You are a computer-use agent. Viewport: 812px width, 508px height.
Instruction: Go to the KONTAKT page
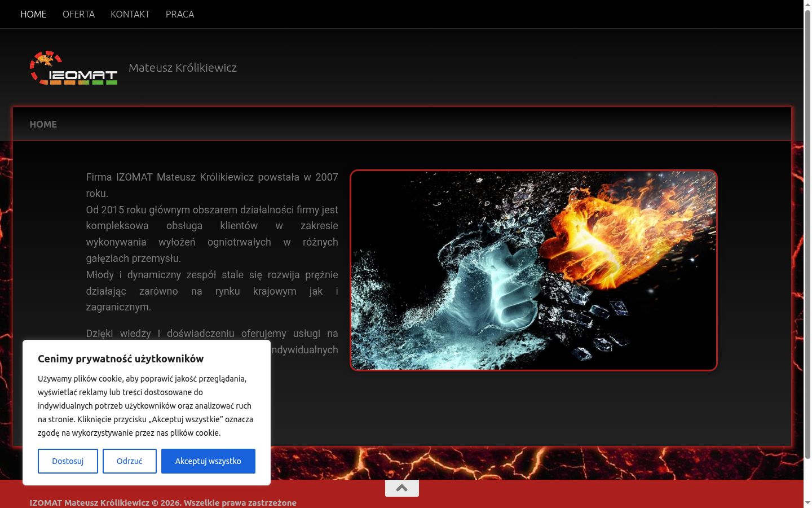[x=130, y=14]
